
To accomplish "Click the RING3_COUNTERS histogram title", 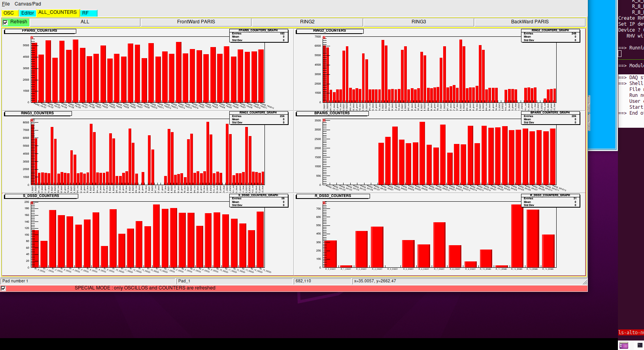I will [38, 114].
